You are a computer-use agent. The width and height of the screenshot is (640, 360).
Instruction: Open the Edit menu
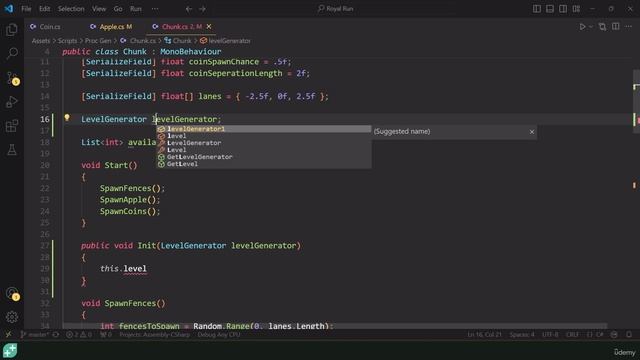pyautogui.click(x=44, y=9)
